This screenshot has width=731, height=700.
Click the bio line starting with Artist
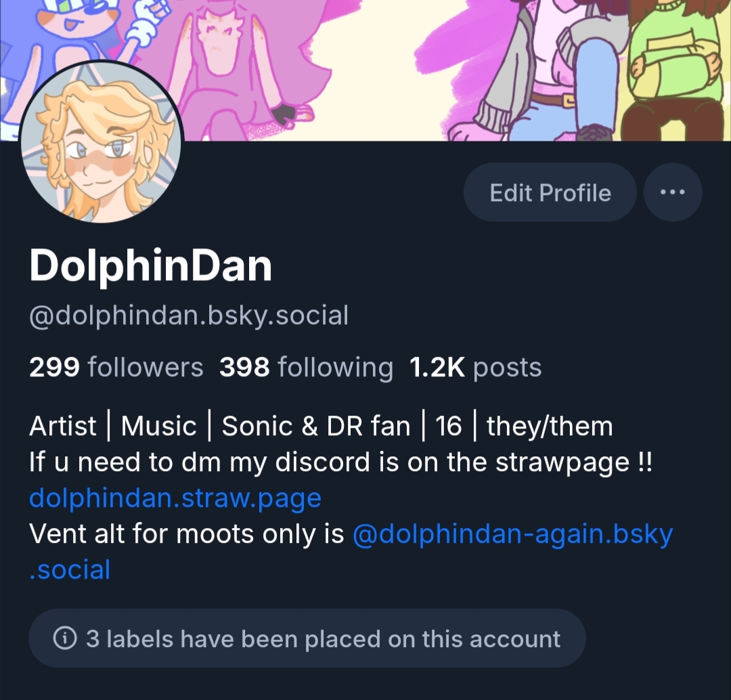[x=321, y=426]
